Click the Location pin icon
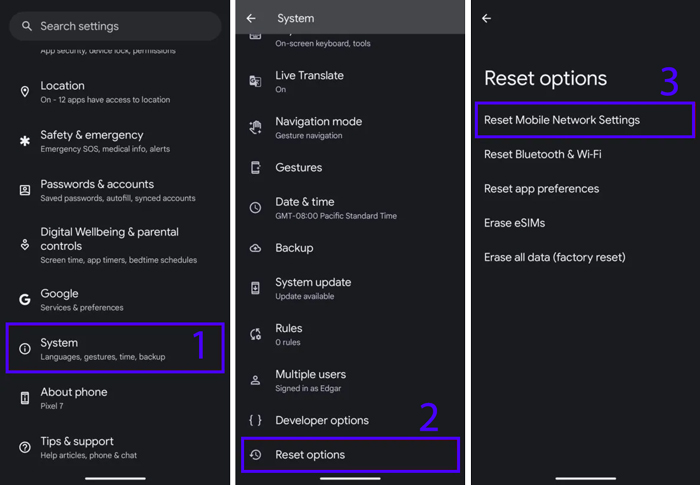Image resolution: width=700 pixels, height=485 pixels. [25, 92]
